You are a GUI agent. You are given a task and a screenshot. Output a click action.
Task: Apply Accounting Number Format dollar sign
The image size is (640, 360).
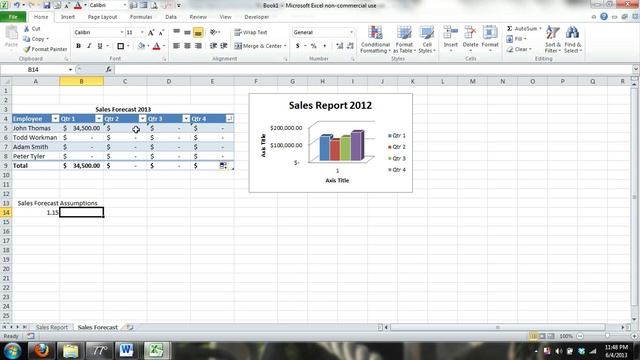tap(298, 46)
